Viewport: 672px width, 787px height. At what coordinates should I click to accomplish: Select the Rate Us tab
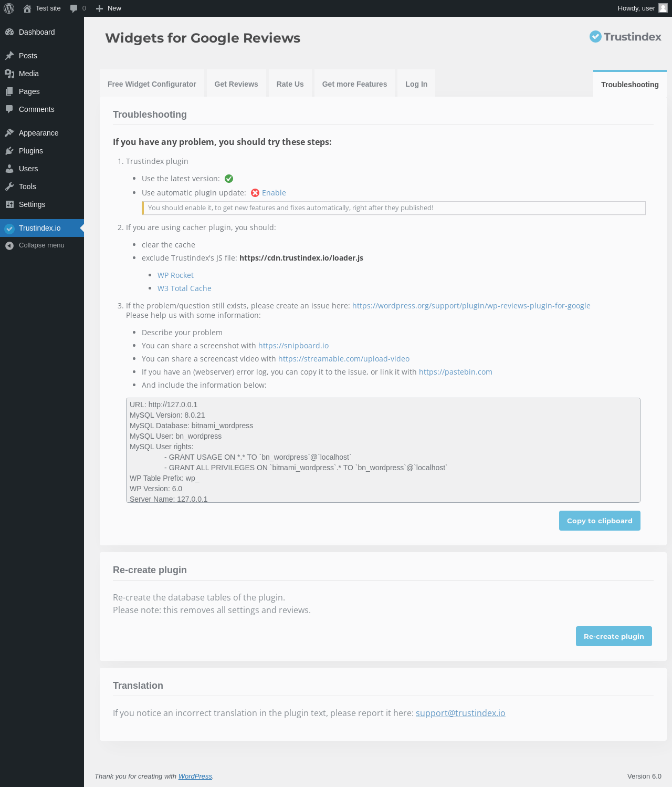click(x=290, y=84)
